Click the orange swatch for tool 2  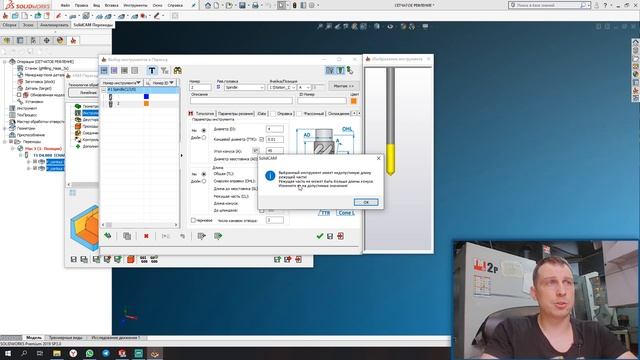point(146,104)
